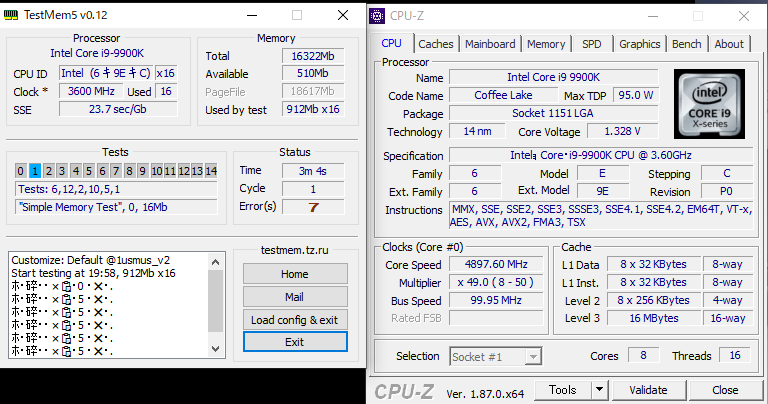Click the Threads value 16 in CPU-Z
Screen dimensions: 768x404
point(735,356)
